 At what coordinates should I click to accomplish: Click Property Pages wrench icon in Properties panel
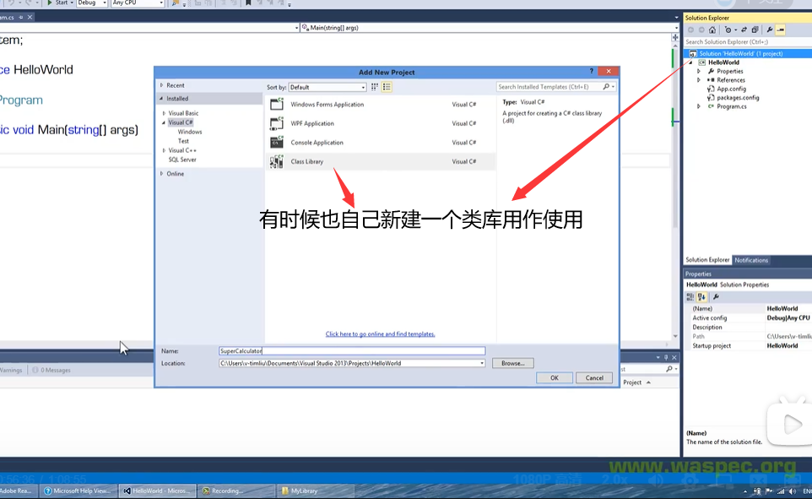(716, 297)
